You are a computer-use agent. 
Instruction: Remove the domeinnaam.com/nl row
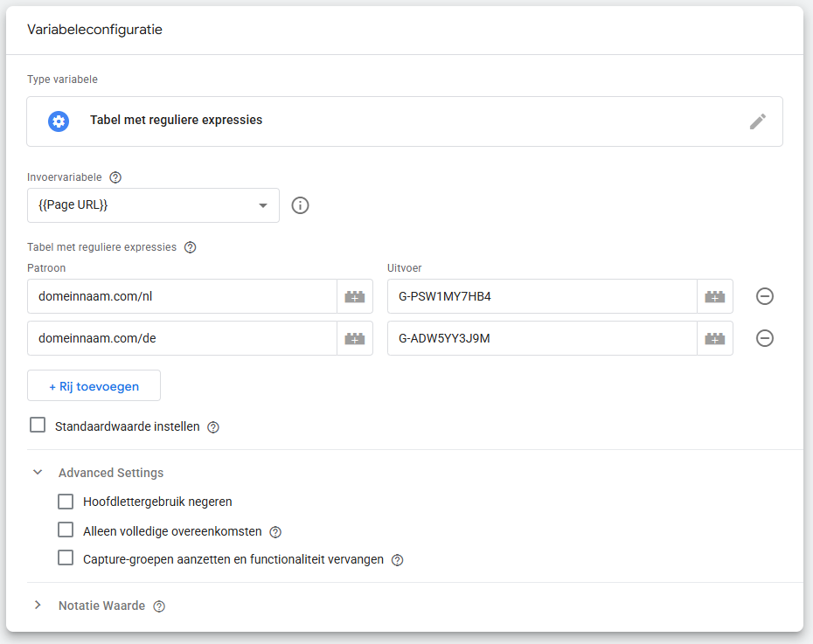[x=764, y=296]
